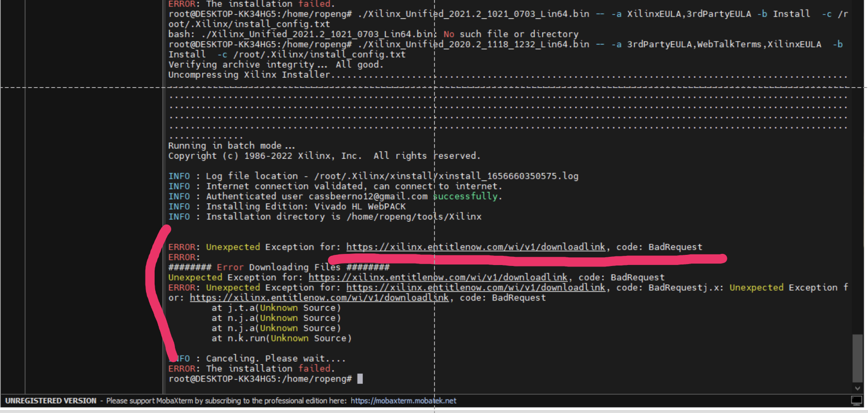Open downloadlink URL on line starting 'or:'
This screenshot has height=413, width=868.
(319, 297)
